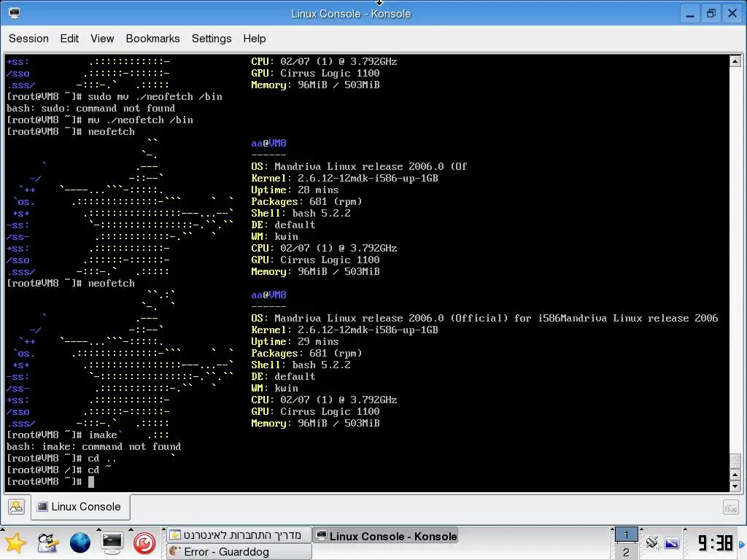This screenshot has height=560, width=747.
Task: Click the close session icon at tab bar right
Action: point(730,507)
